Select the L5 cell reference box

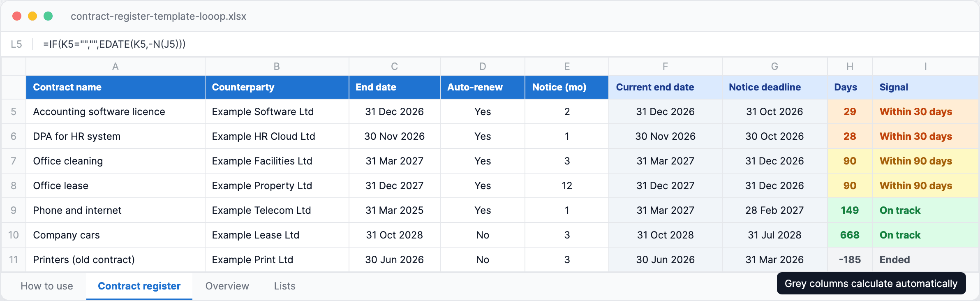click(x=16, y=44)
